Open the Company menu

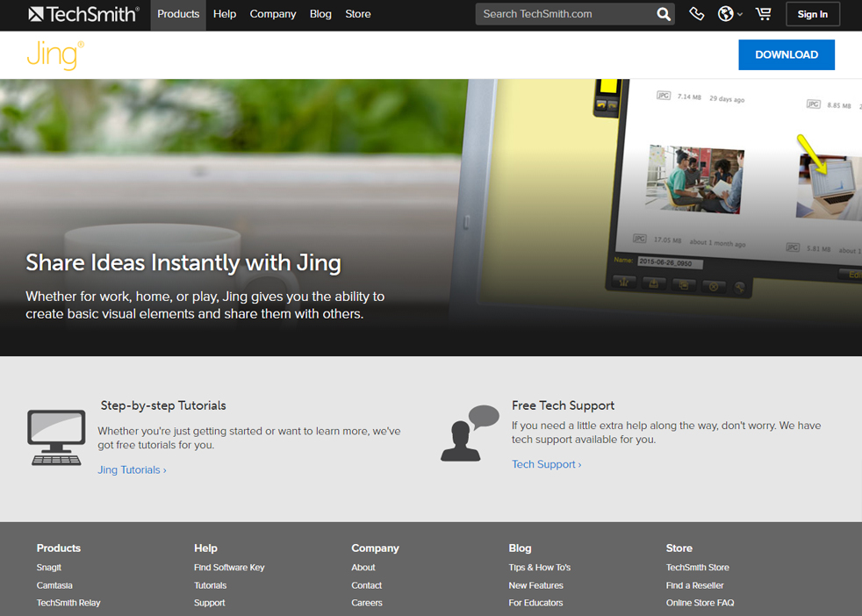[x=272, y=14]
